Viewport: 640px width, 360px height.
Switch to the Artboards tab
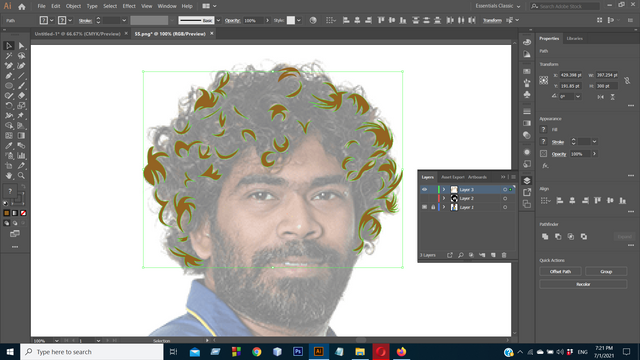click(x=477, y=177)
